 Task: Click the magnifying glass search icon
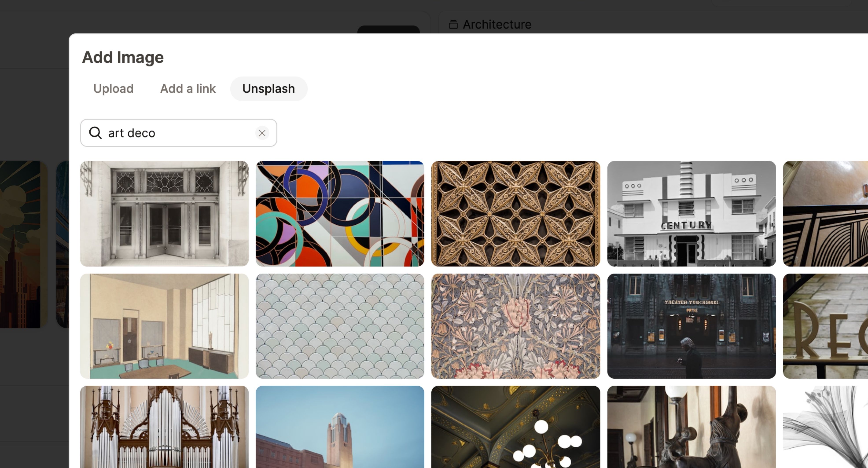[95, 133]
